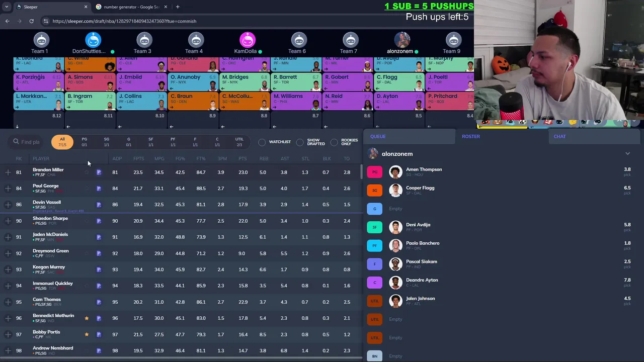Sort players by REB column
The width and height of the screenshot is (644, 362).
coord(264,159)
